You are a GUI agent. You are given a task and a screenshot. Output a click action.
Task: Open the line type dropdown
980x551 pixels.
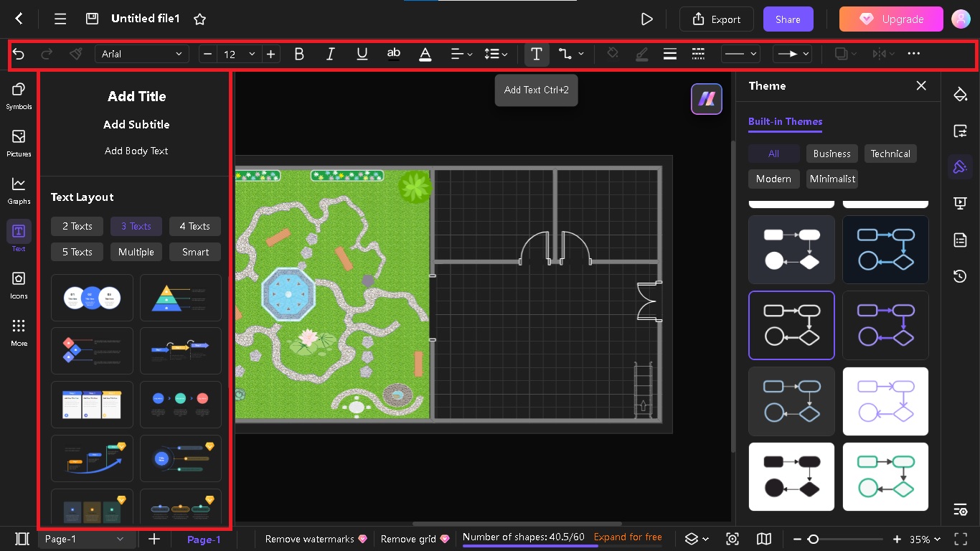click(740, 54)
